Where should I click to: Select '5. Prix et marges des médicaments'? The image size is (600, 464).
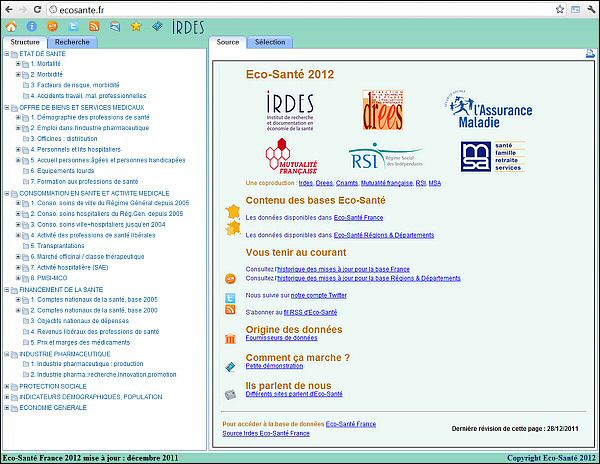80,342
